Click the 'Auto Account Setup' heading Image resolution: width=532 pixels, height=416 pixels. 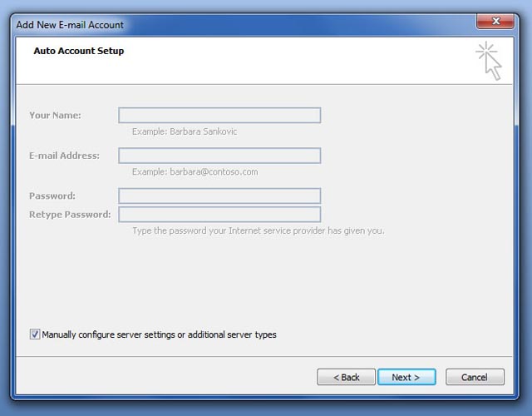click(x=79, y=51)
